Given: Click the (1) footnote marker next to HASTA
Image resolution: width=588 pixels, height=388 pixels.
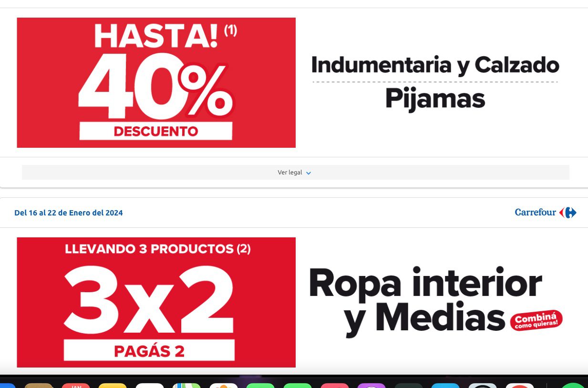Looking at the screenshot, I should pos(230,31).
